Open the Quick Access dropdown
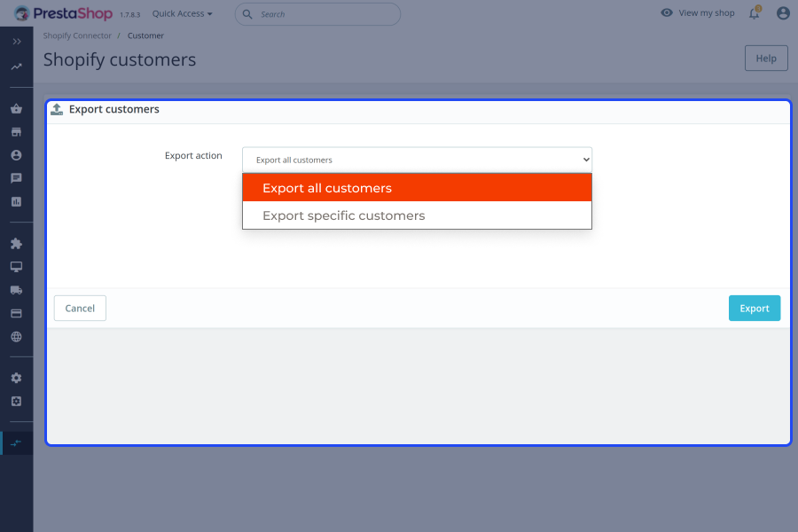798x532 pixels. click(x=182, y=14)
